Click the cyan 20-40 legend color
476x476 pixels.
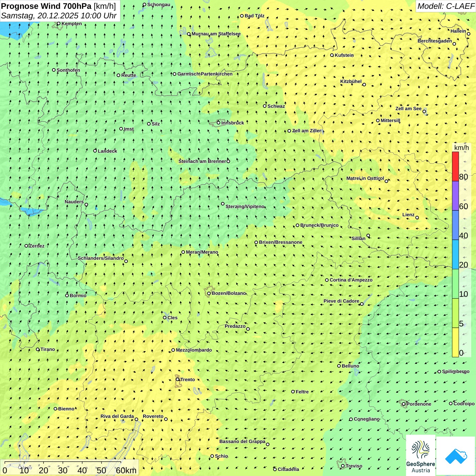click(x=455, y=254)
